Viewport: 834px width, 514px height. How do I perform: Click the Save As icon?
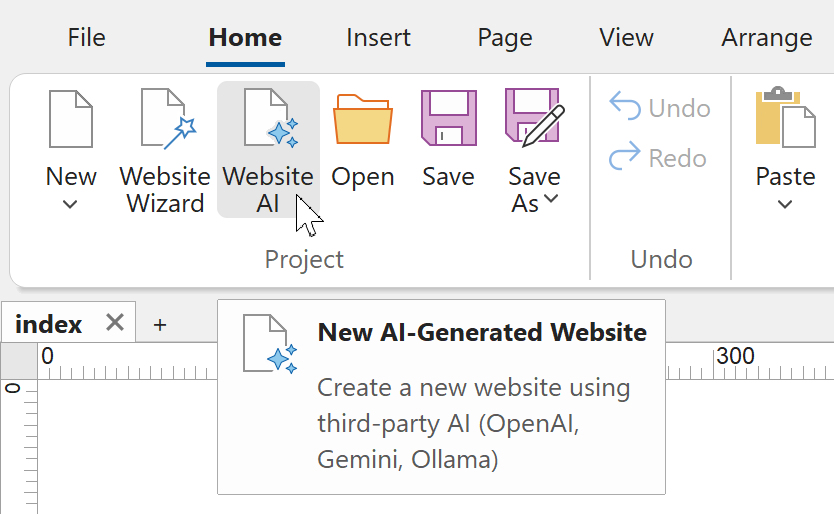[x=533, y=117]
